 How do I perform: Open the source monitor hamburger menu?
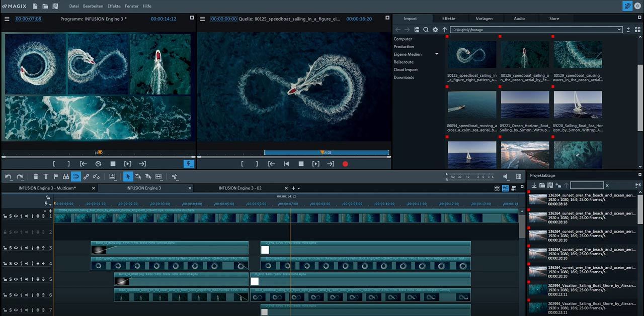point(202,19)
